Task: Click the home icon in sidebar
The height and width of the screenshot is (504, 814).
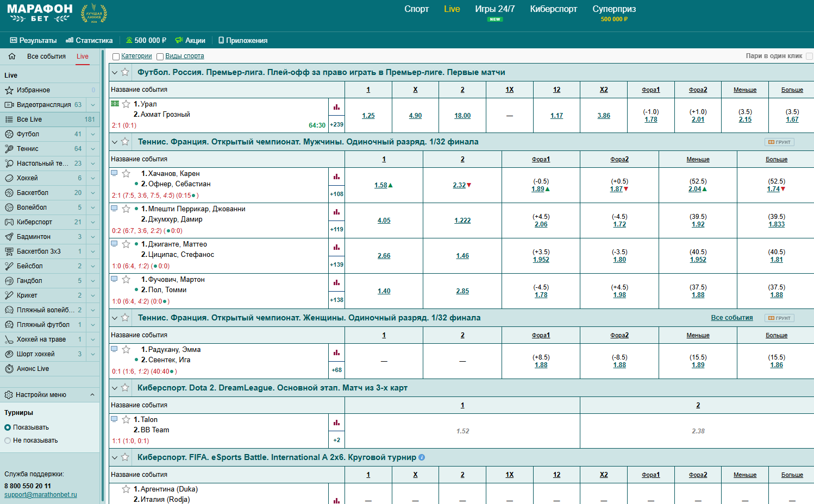Action: click(x=12, y=56)
